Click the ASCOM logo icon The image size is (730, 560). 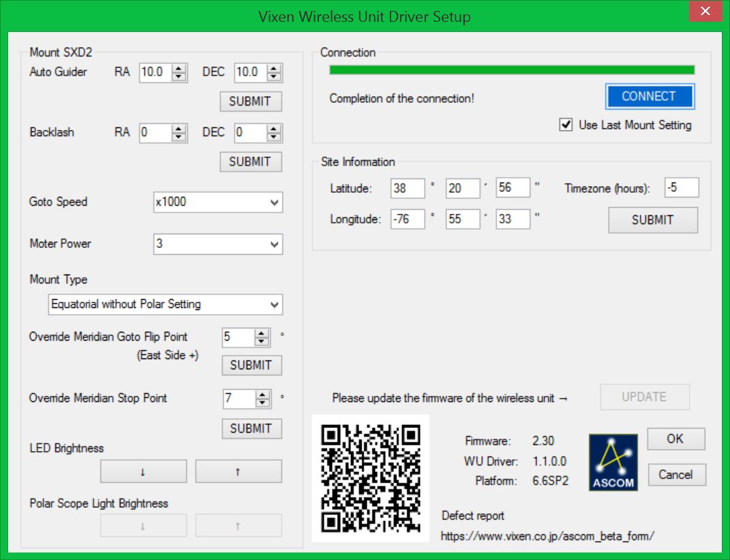tap(613, 463)
